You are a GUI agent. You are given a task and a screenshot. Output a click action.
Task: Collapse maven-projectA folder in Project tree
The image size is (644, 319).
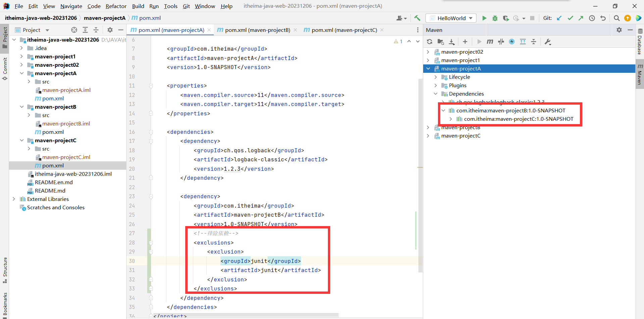point(22,73)
